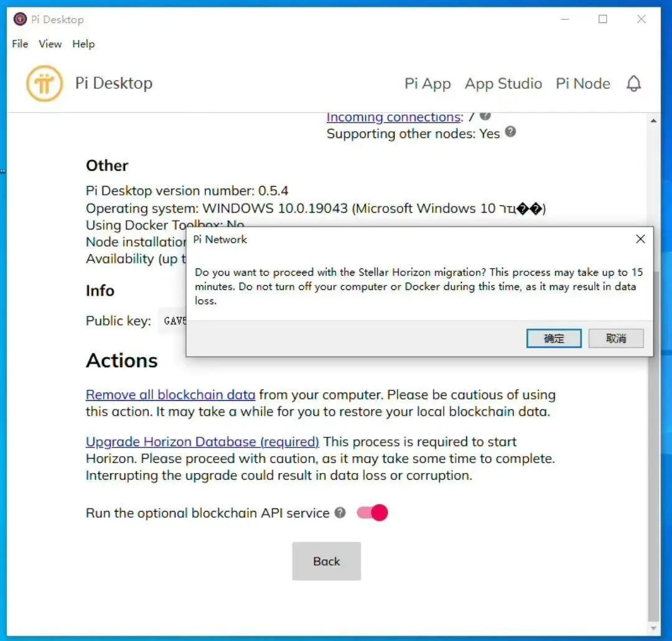This screenshot has width=672, height=641.
Task: Open the notifications bell icon
Action: coord(633,83)
